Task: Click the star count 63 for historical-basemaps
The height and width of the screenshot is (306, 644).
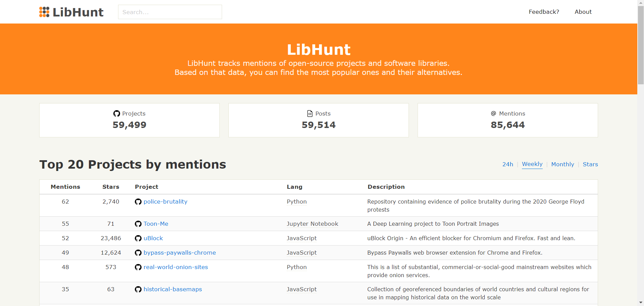Action: click(x=111, y=289)
